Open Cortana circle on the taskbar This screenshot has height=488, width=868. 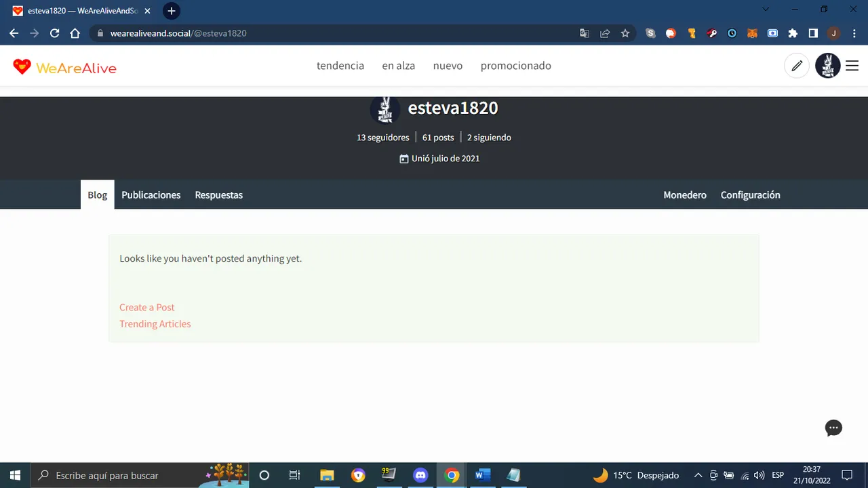[x=264, y=475]
